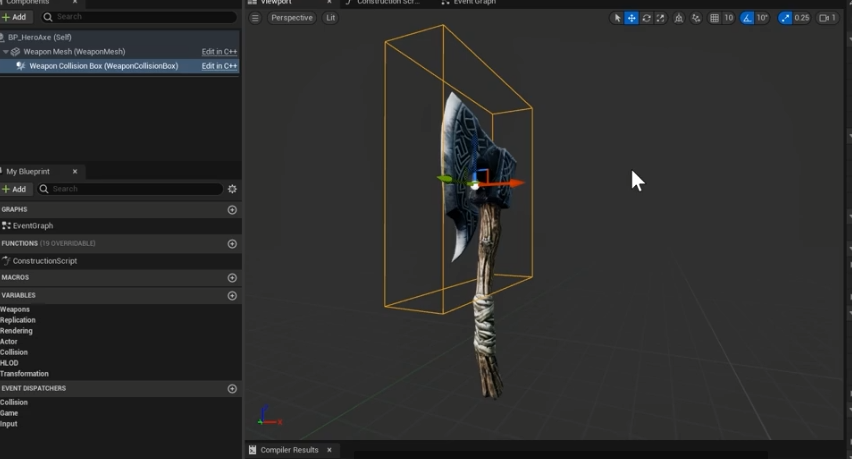Collapse the GRAPHS section header
Screen dimensions: 852x459
(15, 210)
